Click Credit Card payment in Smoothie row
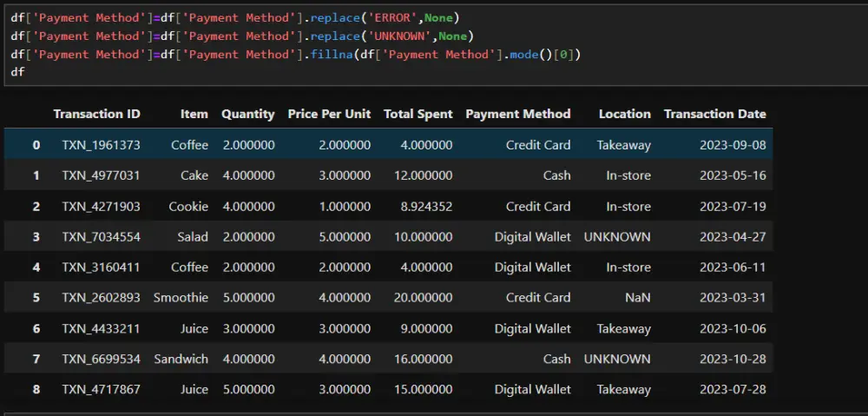The width and height of the screenshot is (868, 416). [538, 298]
